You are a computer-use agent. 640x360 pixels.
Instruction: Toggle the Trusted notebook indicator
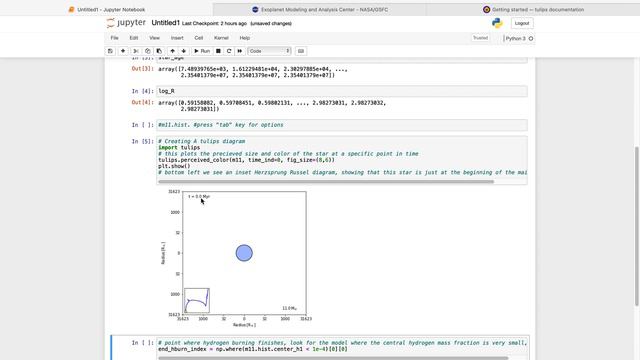tap(480, 38)
